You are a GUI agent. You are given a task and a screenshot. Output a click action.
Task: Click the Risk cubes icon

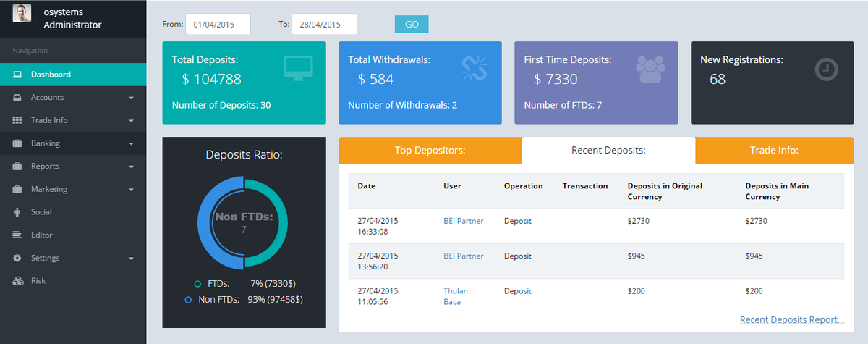click(17, 281)
